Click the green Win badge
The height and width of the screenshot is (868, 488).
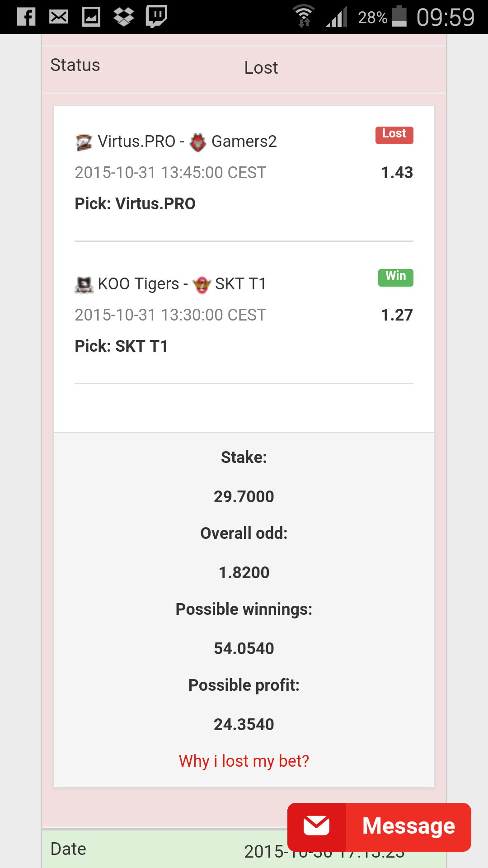click(x=396, y=278)
